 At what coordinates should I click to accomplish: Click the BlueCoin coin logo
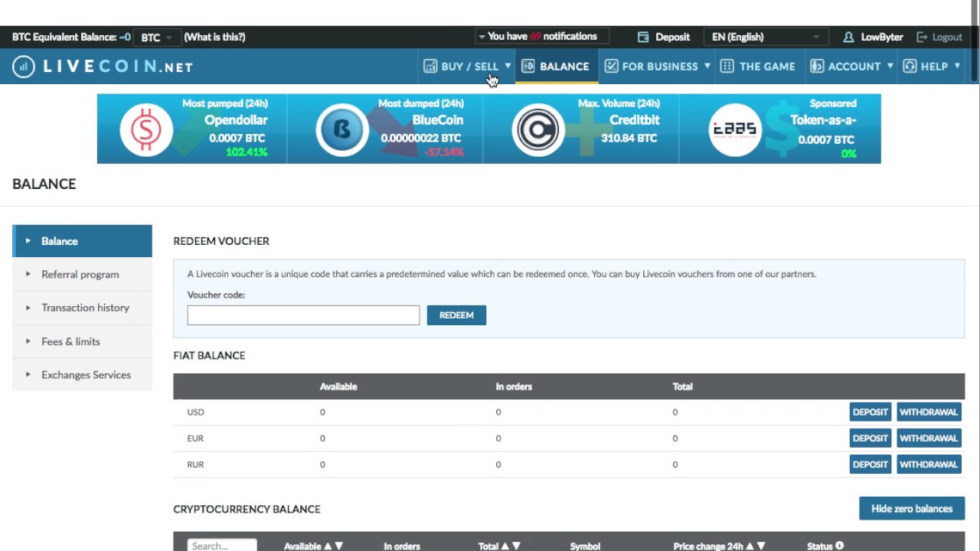coord(342,130)
